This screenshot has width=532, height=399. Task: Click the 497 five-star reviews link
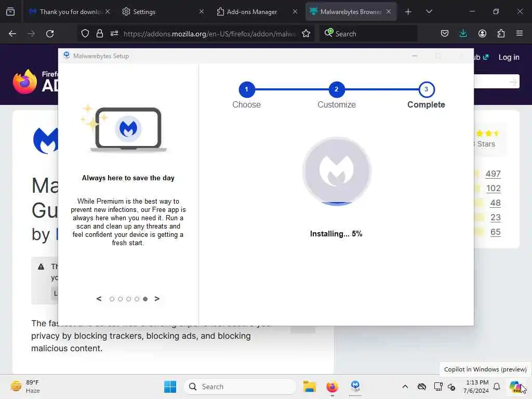(493, 174)
